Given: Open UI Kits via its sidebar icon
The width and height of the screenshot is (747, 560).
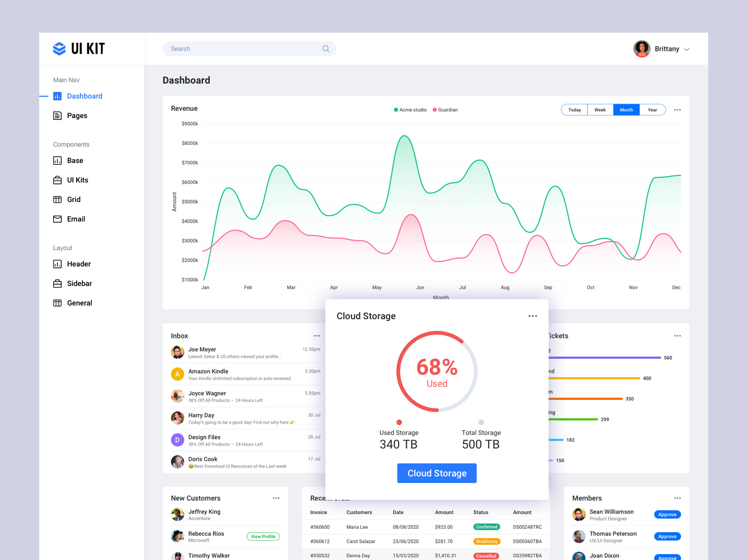Looking at the screenshot, I should click(x=57, y=180).
